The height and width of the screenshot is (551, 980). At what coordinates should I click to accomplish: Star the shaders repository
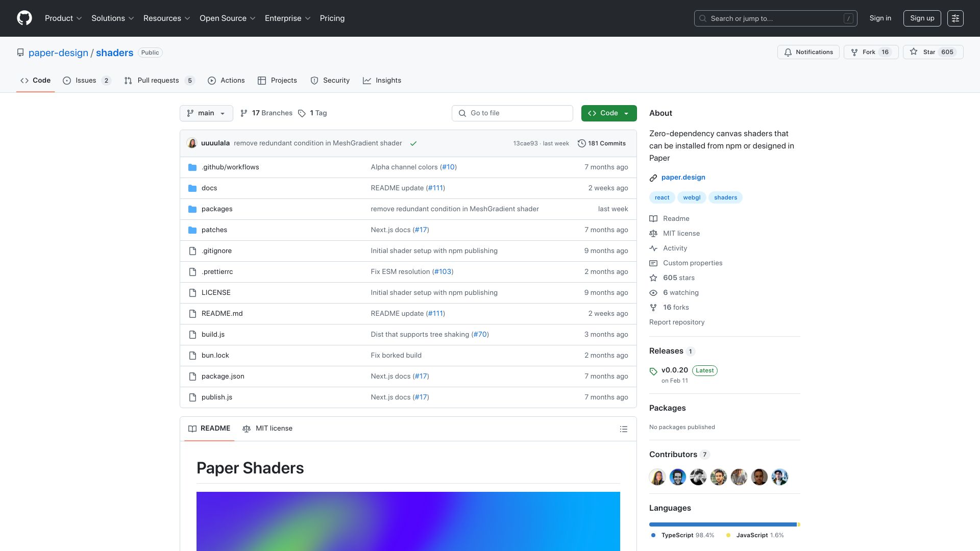coord(933,52)
